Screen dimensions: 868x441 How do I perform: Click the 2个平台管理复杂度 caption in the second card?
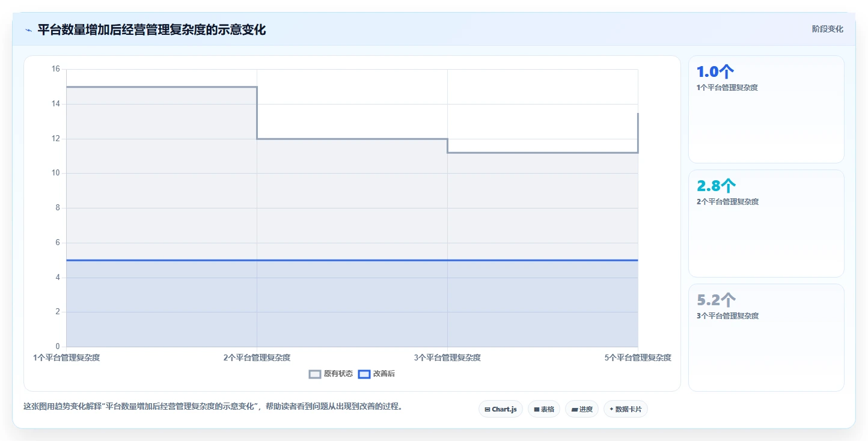click(727, 202)
